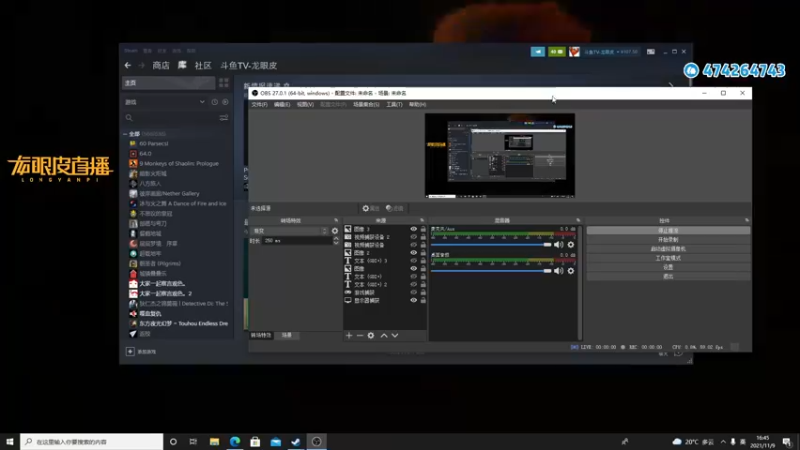Image resolution: width=800 pixels, height=450 pixels.
Task: Toggle visibility of 游戏捕获 source
Action: point(413,292)
